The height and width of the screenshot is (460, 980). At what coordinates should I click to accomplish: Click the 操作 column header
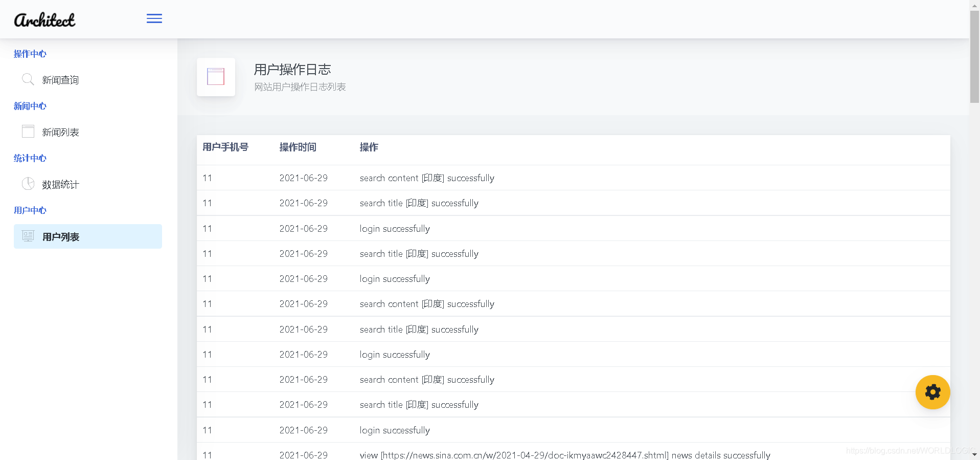click(369, 147)
